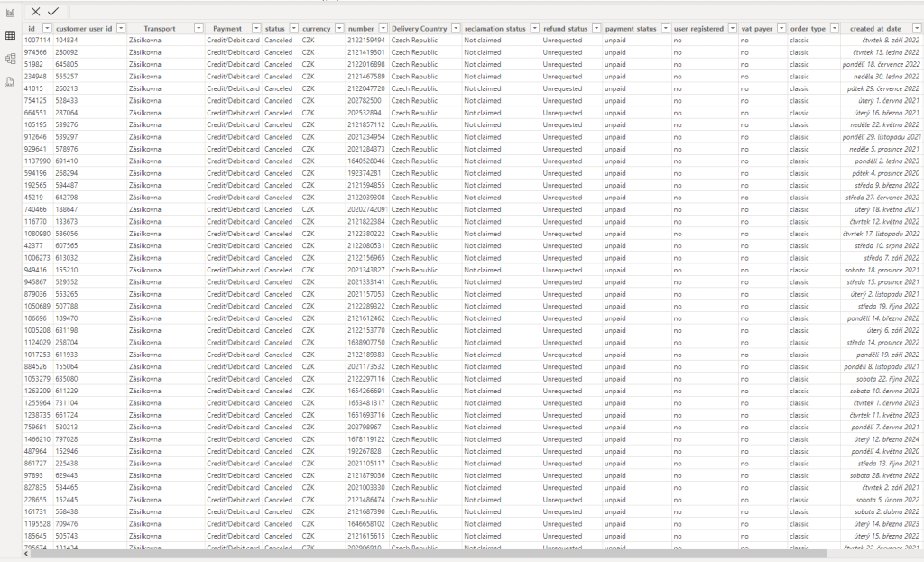Open the Model view icon
This screenshot has width=924, height=562.
10,59
